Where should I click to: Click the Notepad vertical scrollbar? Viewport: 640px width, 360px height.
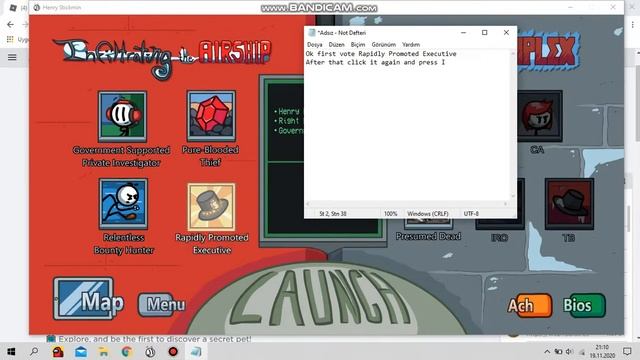click(513, 124)
